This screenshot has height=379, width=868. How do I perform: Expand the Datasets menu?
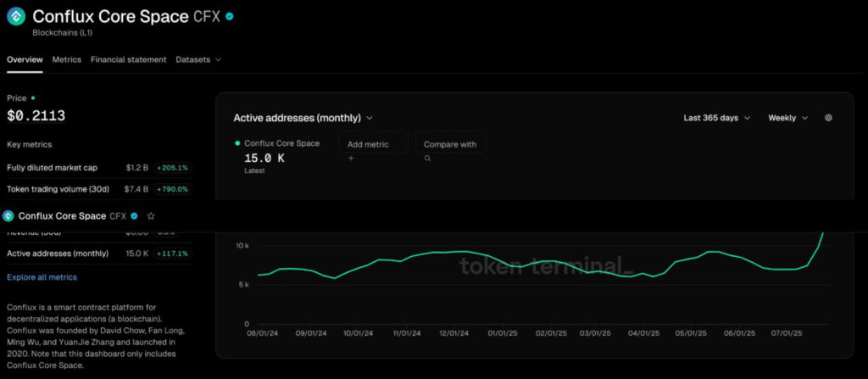(198, 59)
